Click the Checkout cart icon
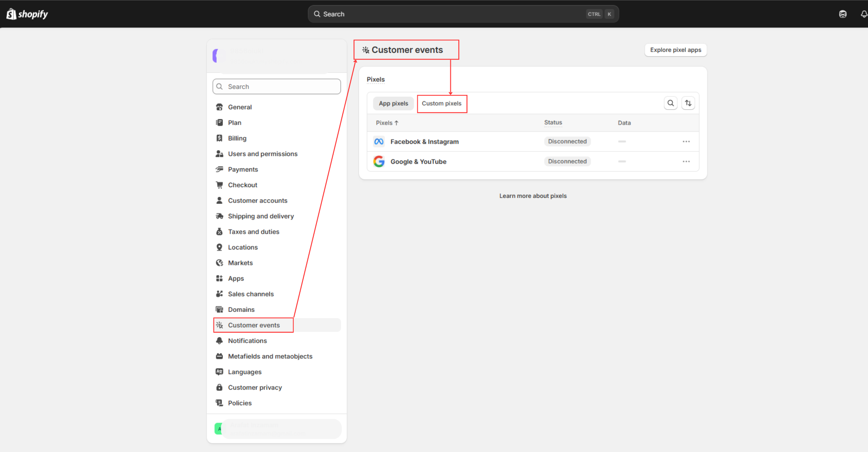Image resolution: width=868 pixels, height=452 pixels. [x=219, y=185]
